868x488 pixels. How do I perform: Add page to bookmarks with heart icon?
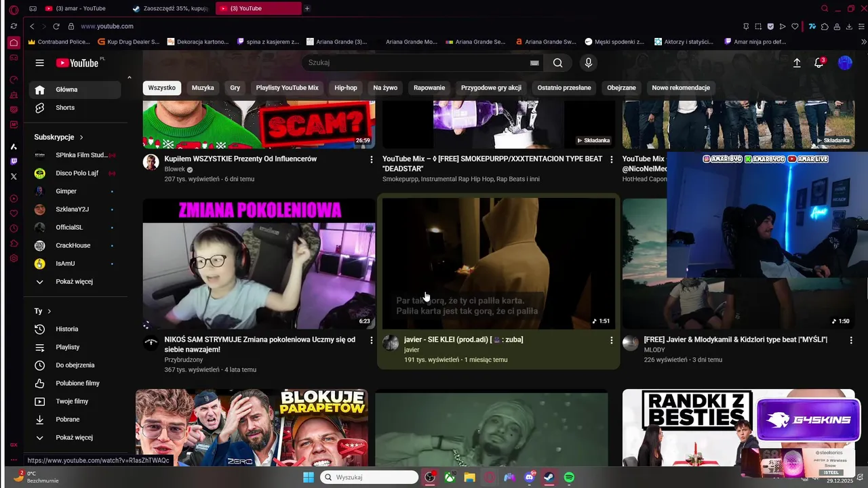795,26
